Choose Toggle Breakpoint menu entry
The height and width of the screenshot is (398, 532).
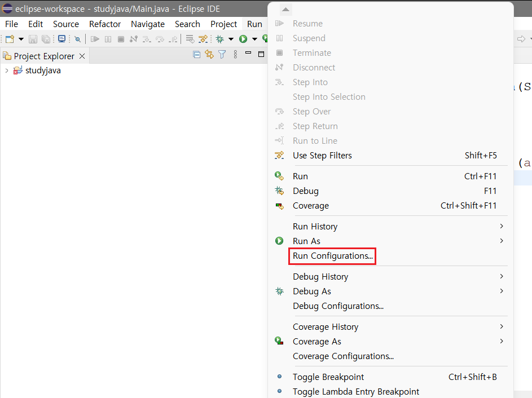coord(390,377)
